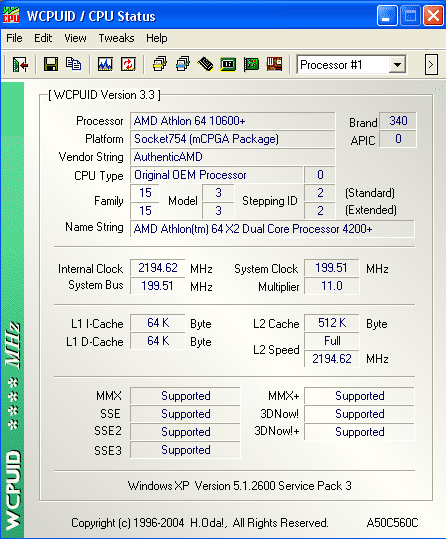
Task: Open the green chip info icon
Action: pos(228,64)
